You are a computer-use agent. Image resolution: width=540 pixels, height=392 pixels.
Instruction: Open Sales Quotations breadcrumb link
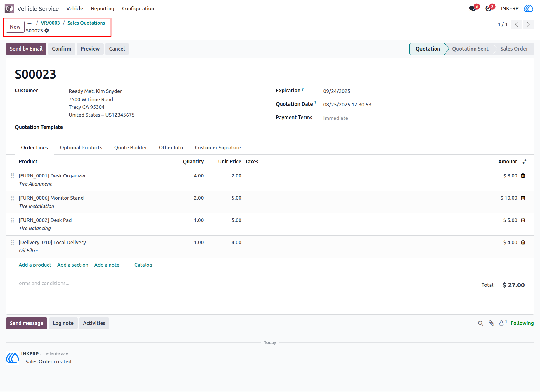(86, 23)
